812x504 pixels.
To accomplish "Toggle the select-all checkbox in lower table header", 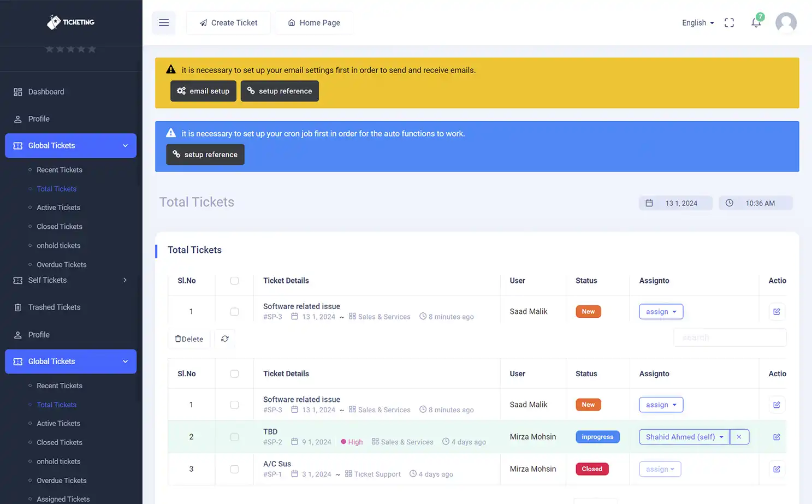I will coord(234,374).
